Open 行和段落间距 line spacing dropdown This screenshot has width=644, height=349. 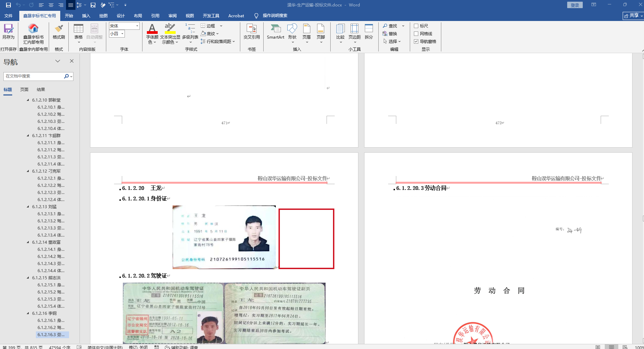tap(234, 41)
